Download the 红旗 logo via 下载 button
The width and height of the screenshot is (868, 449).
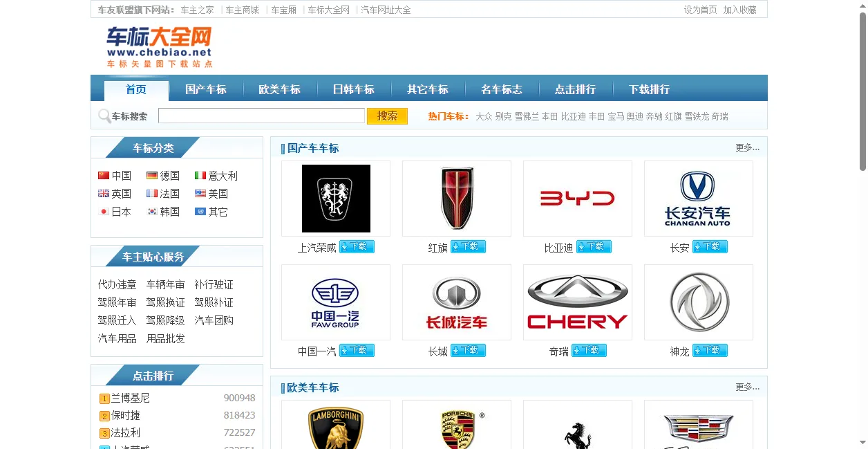point(468,247)
